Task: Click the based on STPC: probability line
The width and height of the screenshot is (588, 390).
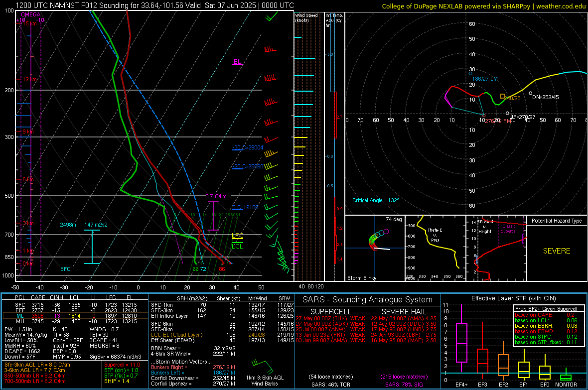Action: (x=546, y=337)
